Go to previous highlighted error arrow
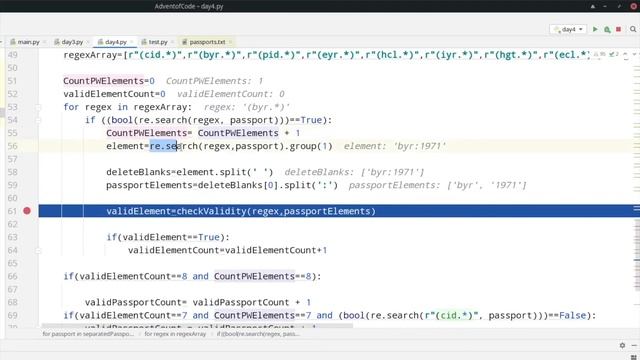This screenshot has height=360, width=640. 625,55
